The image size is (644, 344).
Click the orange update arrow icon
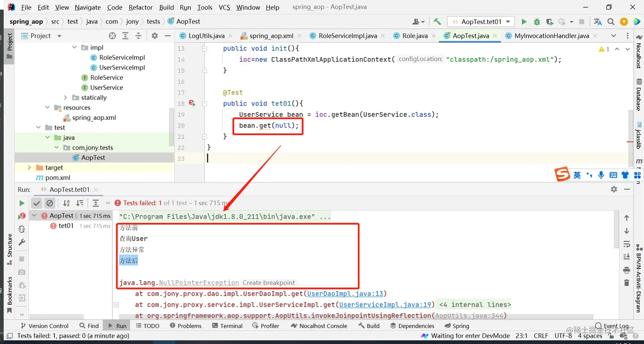tap(624, 22)
